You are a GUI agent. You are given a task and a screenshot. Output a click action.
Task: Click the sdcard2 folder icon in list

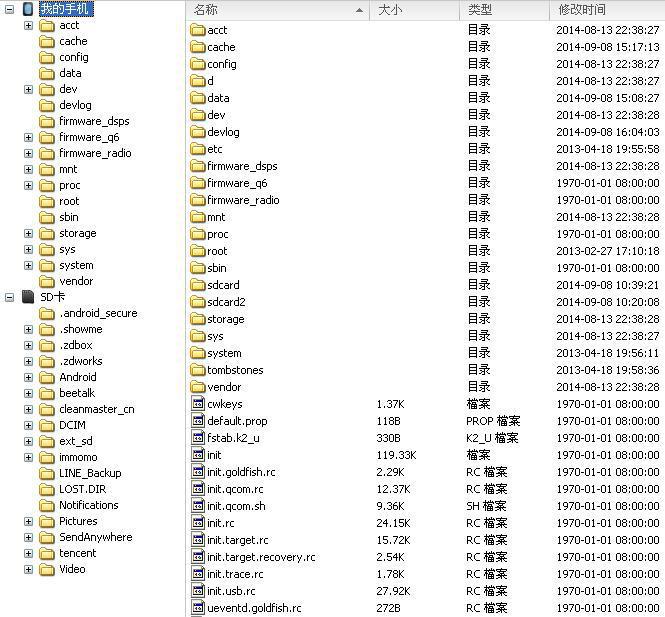[x=198, y=302]
